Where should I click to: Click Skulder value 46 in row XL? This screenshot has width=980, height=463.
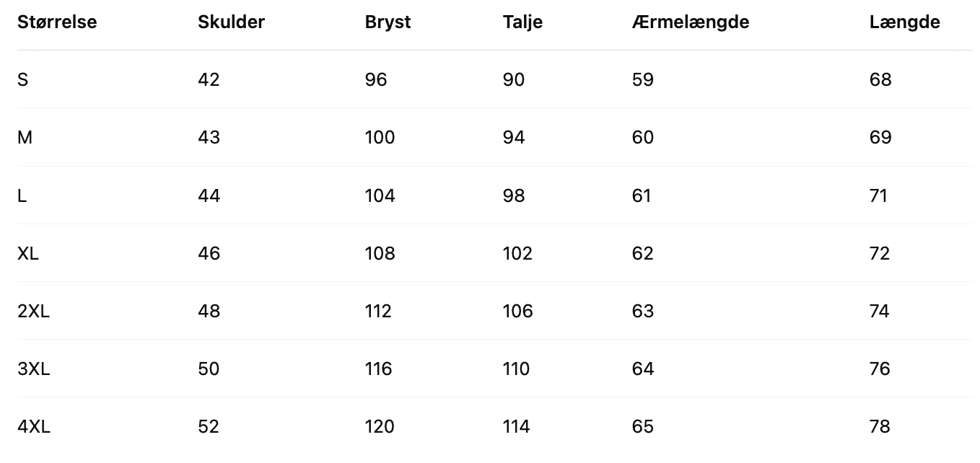[x=209, y=253]
